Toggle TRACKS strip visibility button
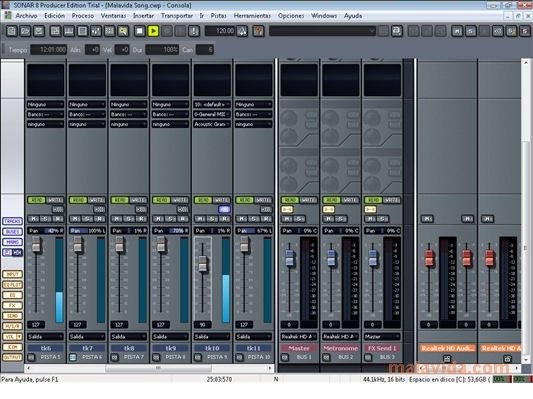This screenshot has height=399, width=533. [x=13, y=221]
